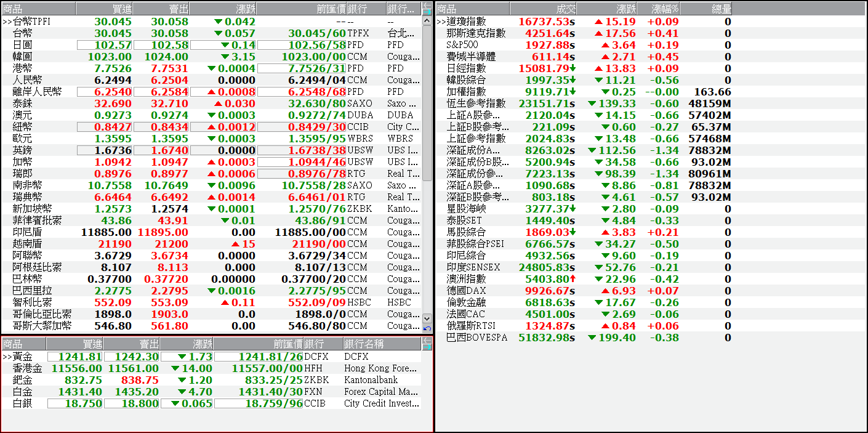Select the 阿根廷比索 row
Viewport: 868px width, 433px height.
(x=212, y=267)
